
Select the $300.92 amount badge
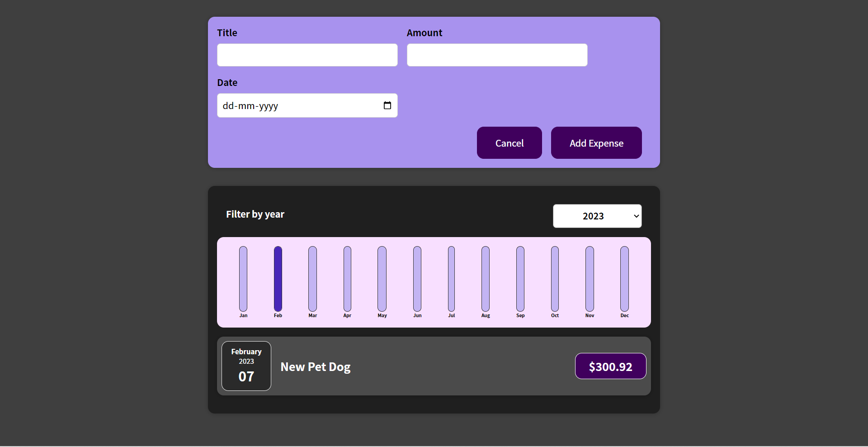click(x=610, y=366)
